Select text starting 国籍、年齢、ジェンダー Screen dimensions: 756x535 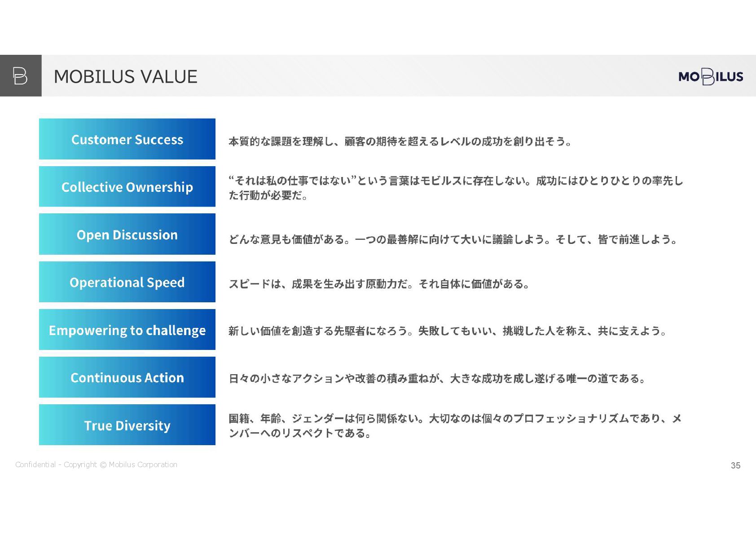(455, 425)
